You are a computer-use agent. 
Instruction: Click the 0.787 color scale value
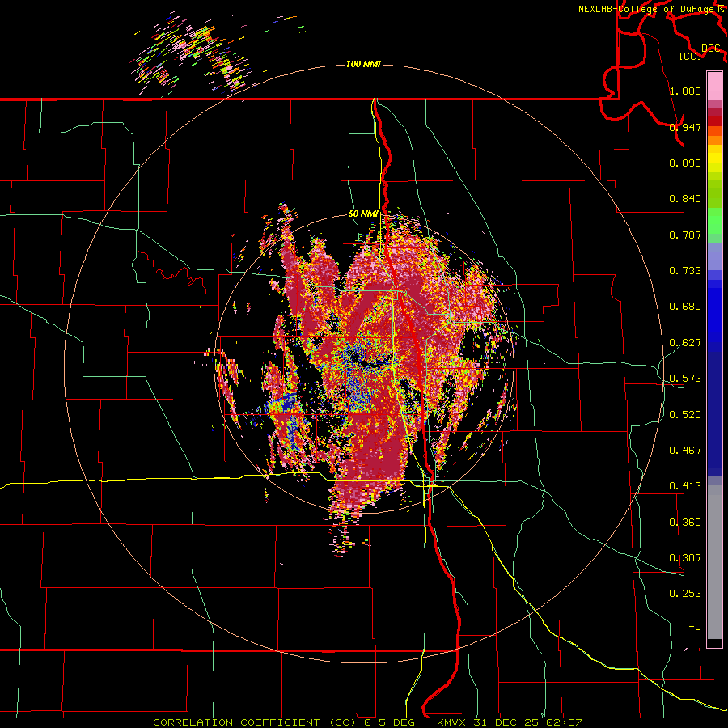click(x=685, y=235)
